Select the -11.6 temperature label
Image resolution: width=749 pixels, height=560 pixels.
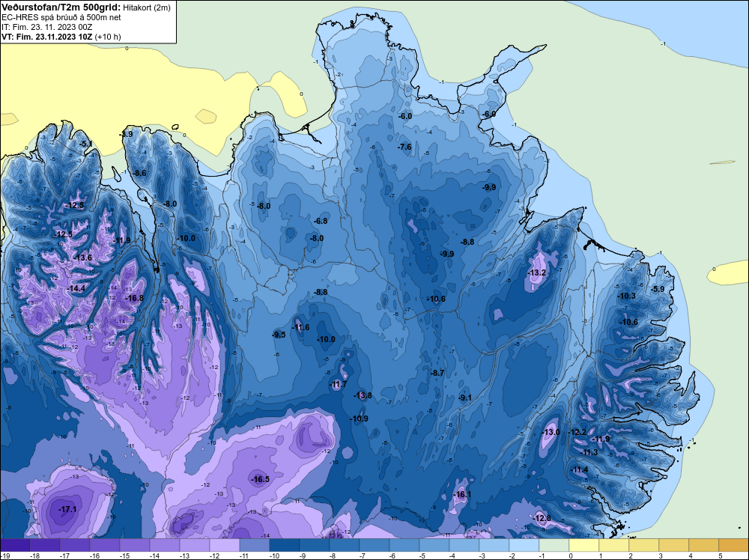pyautogui.click(x=300, y=327)
